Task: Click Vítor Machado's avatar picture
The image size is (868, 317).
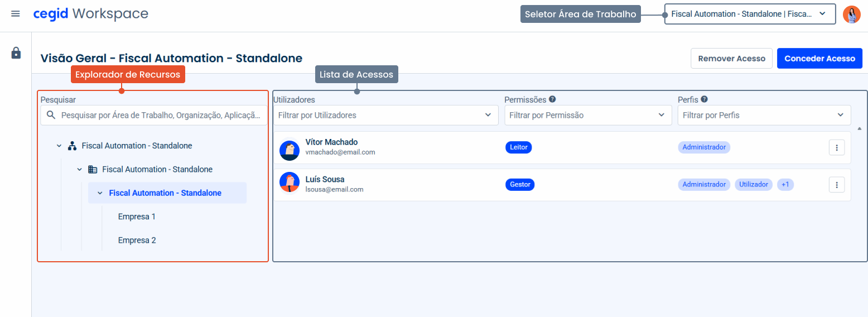Action: pyautogui.click(x=289, y=148)
